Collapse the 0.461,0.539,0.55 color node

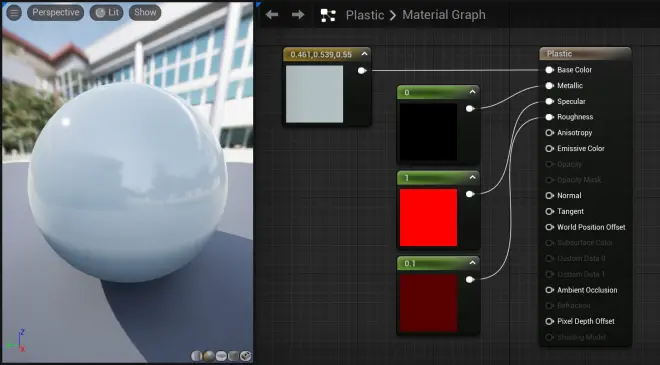[365, 54]
